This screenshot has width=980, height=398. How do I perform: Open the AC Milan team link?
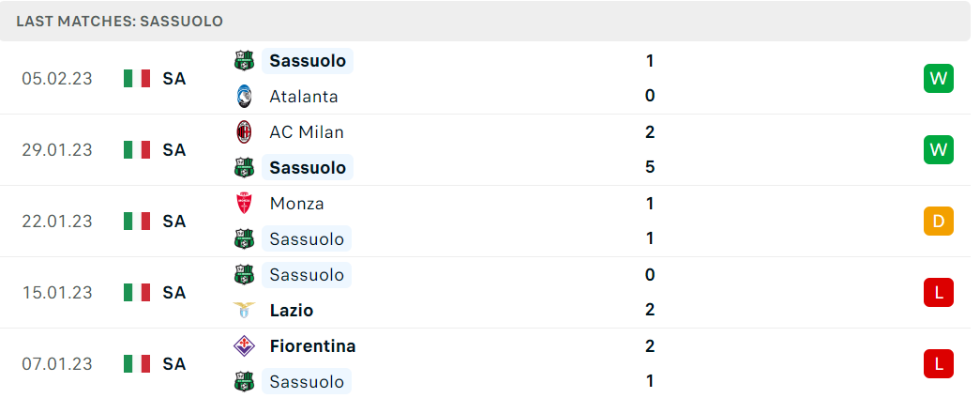pos(307,132)
